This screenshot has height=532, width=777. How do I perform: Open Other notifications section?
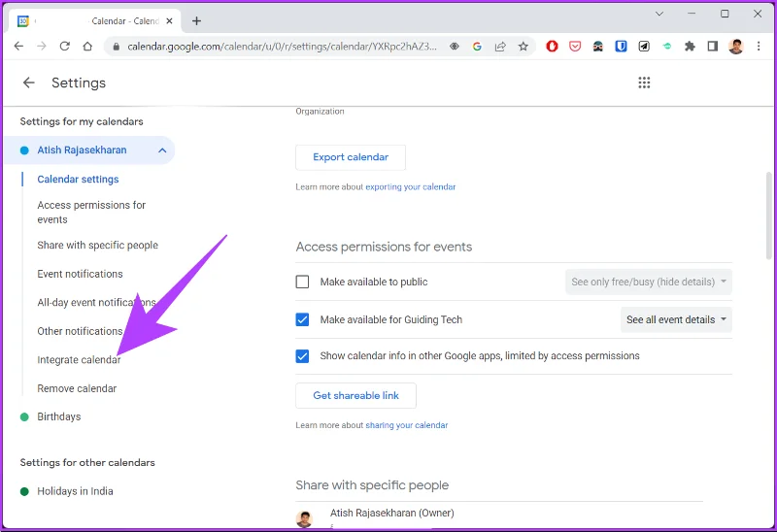pos(80,331)
